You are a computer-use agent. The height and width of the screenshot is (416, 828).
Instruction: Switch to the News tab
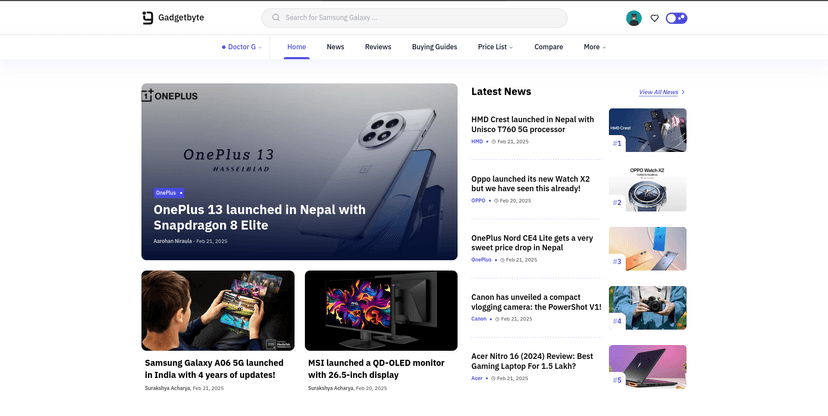point(335,47)
